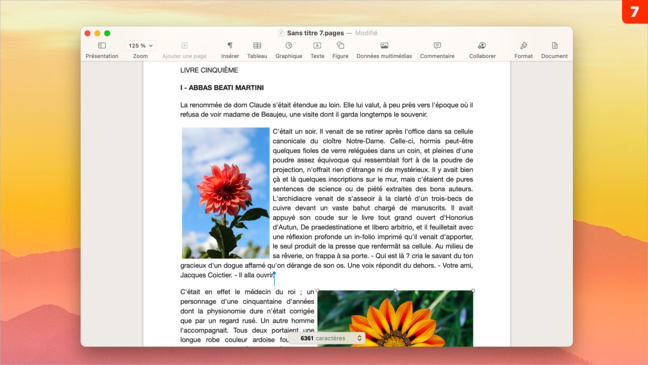Viewport: 648px width, 365px height.
Task: Click the bold heading I - ABBAS BEATI MARTINI
Action: (222, 88)
